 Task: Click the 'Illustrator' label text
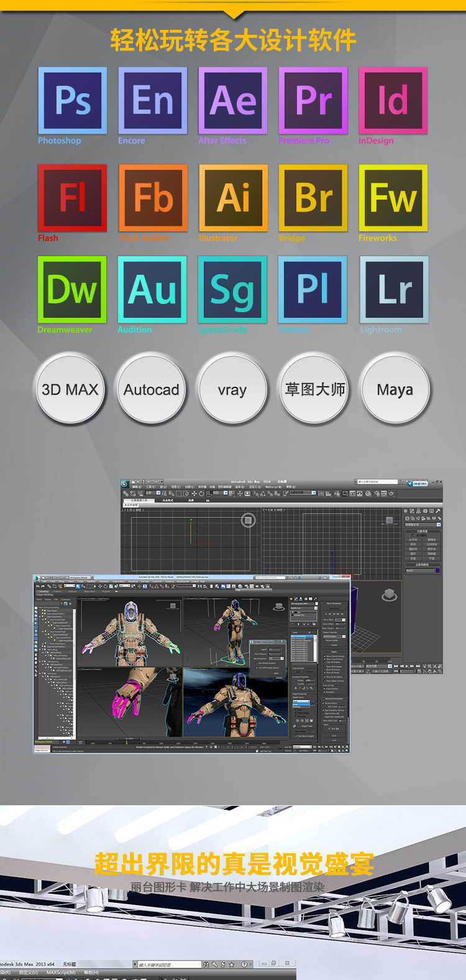point(217,238)
